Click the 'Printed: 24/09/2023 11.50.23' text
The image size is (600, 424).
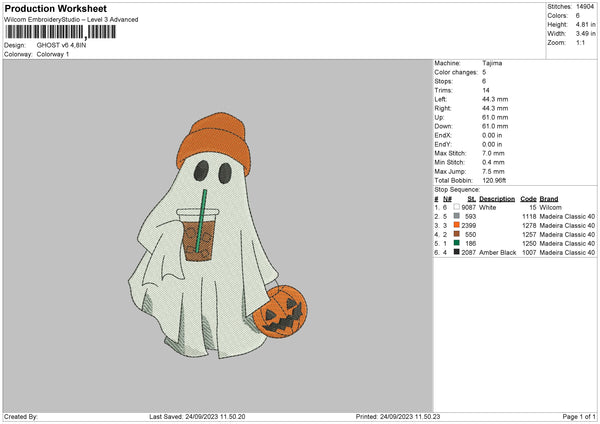tap(398, 416)
